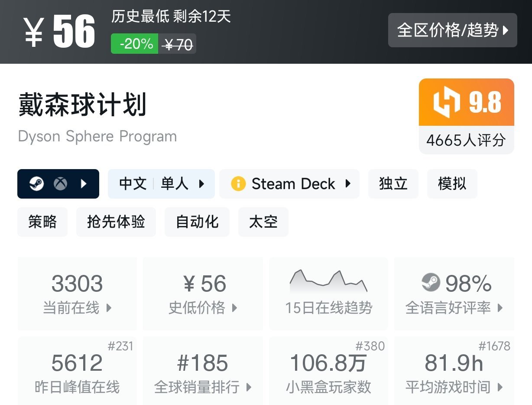Select the 抢先体验 early access tag
Screen dimensions: 532x405
coord(116,222)
